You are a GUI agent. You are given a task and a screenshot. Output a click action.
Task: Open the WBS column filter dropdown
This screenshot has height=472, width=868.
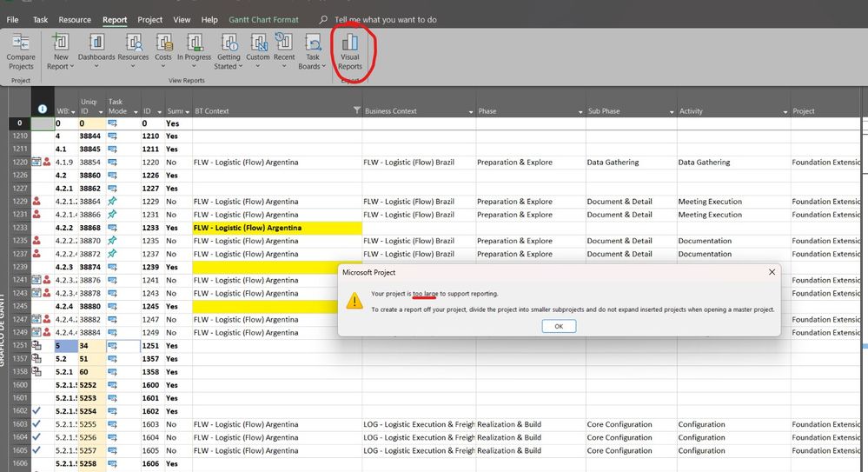pos(73,111)
